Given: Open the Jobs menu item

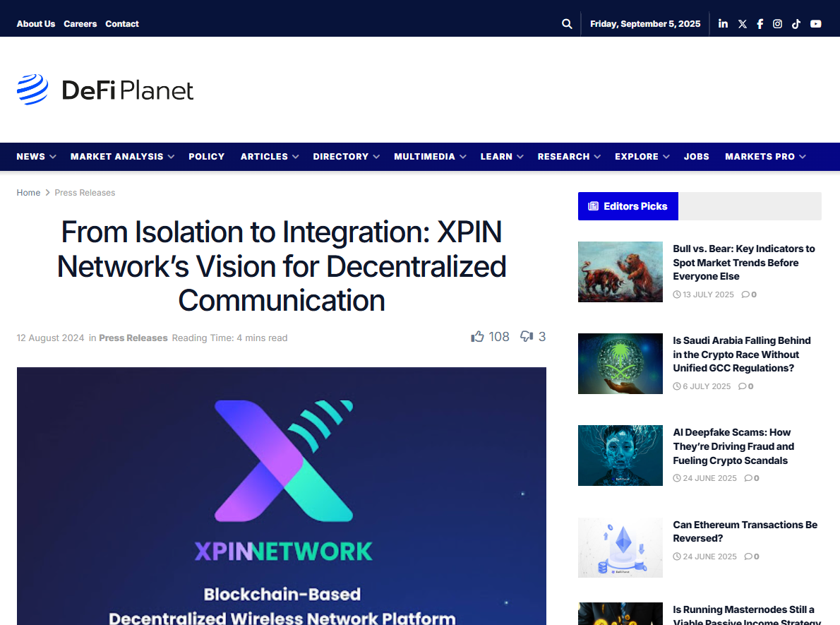Looking at the screenshot, I should tap(696, 157).
